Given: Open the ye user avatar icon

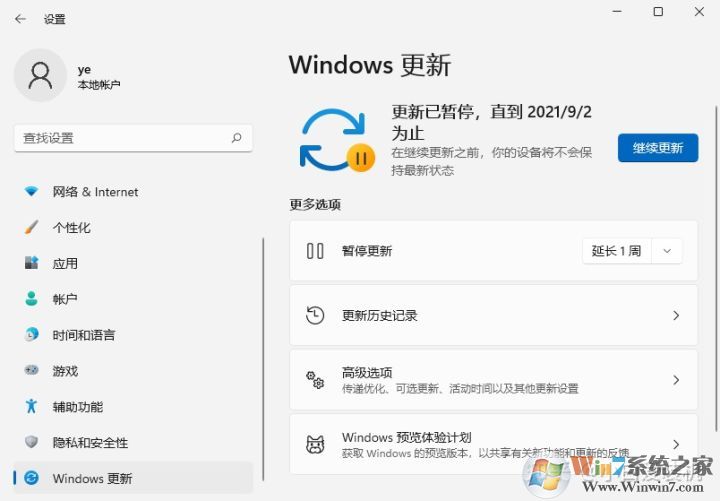Looking at the screenshot, I should pos(40,75).
